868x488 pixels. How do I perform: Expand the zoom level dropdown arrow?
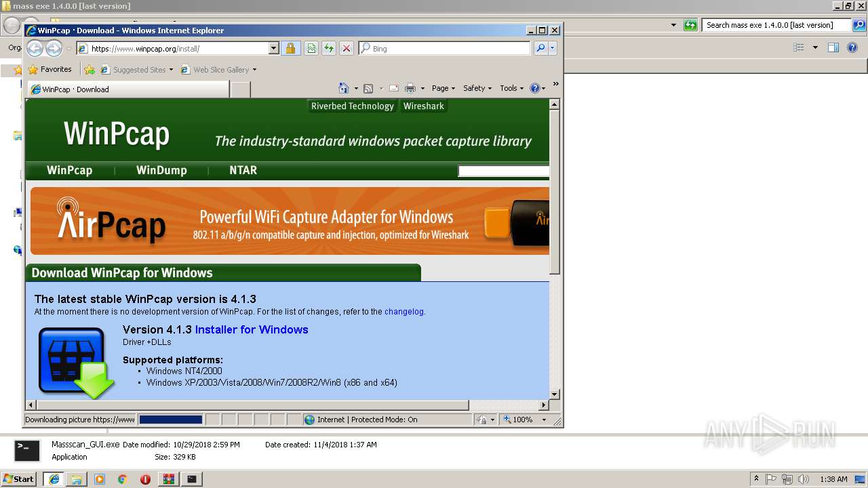coord(544,420)
